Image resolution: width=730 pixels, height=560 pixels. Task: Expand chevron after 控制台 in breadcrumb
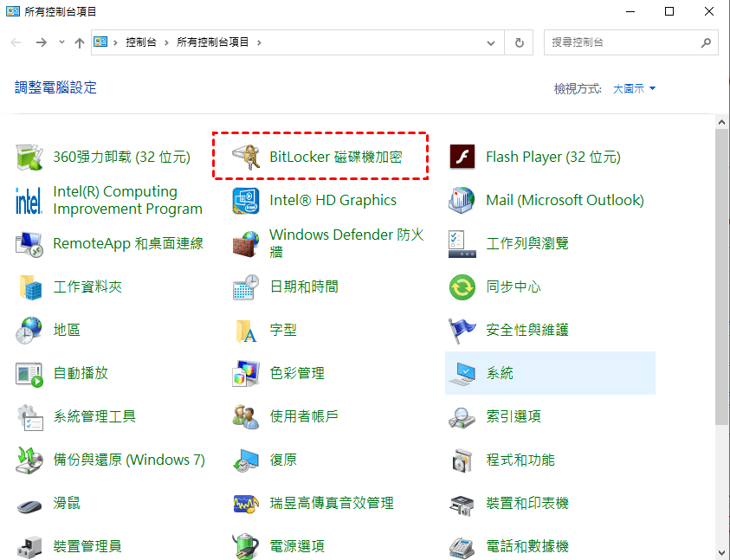click(166, 42)
